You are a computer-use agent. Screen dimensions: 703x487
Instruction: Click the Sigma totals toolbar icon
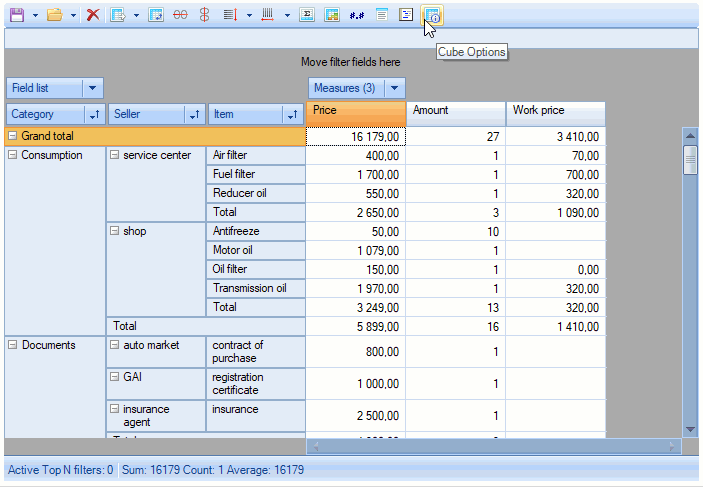coord(307,15)
